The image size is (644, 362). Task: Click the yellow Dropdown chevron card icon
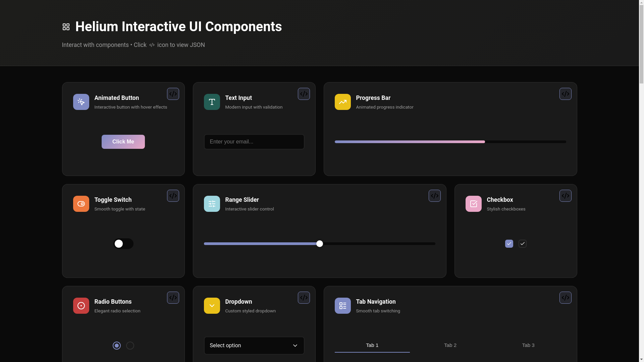[212, 306]
